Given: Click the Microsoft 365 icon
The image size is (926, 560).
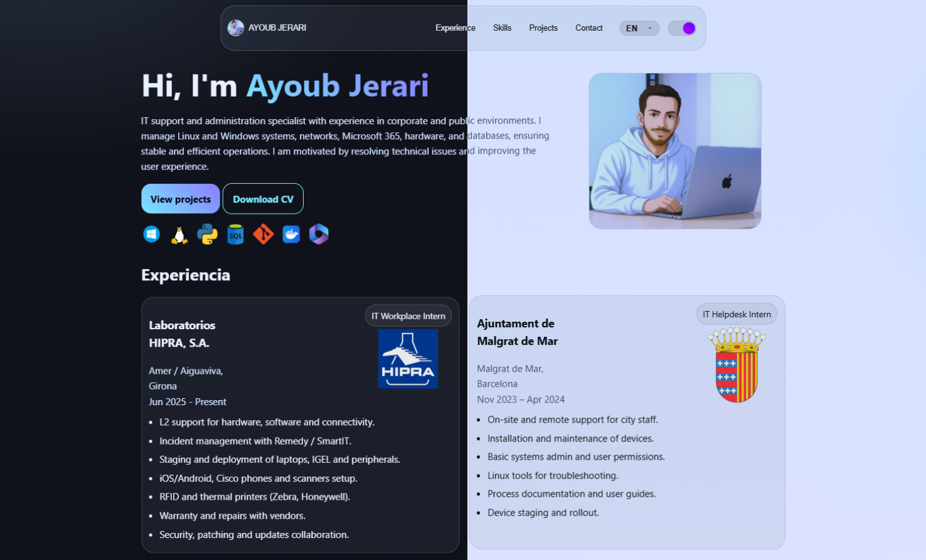Looking at the screenshot, I should tap(319, 234).
